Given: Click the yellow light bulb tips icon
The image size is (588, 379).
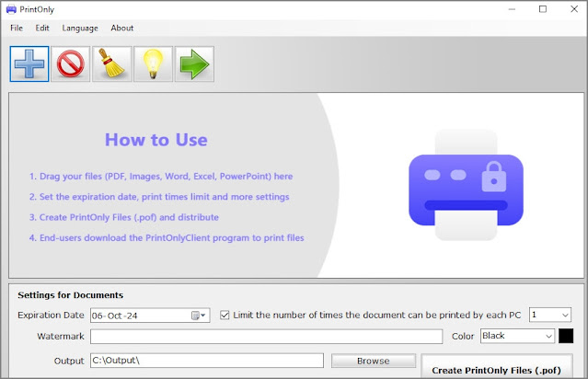Looking at the screenshot, I should coord(153,63).
